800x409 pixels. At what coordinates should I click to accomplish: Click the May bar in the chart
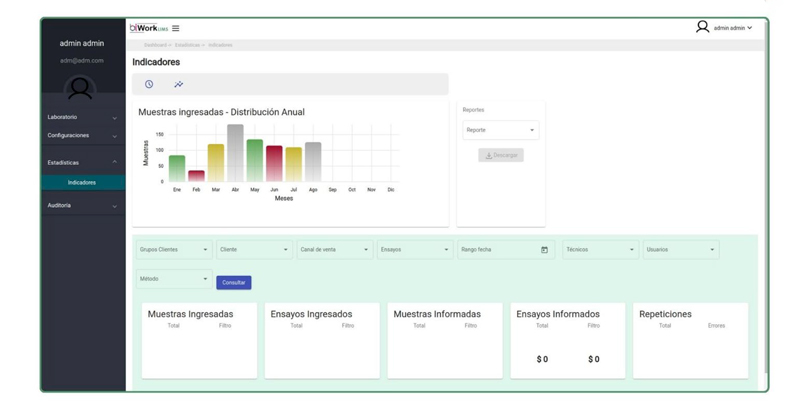(255, 161)
